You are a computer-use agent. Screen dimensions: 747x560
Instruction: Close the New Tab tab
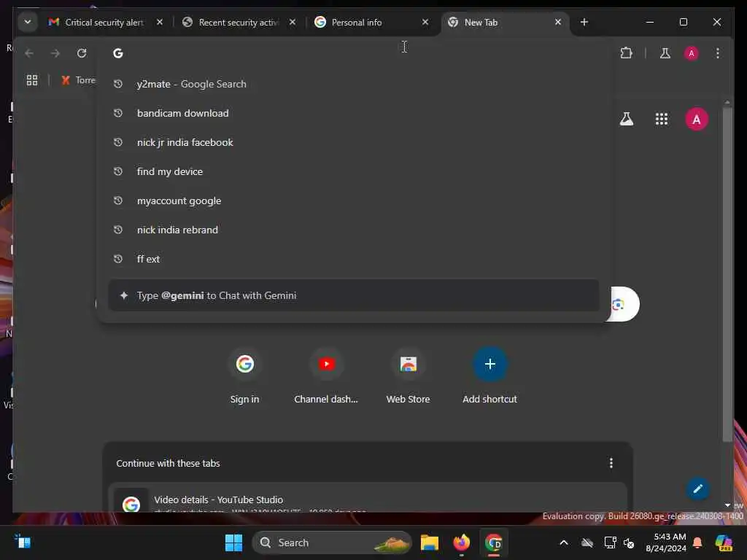point(558,22)
